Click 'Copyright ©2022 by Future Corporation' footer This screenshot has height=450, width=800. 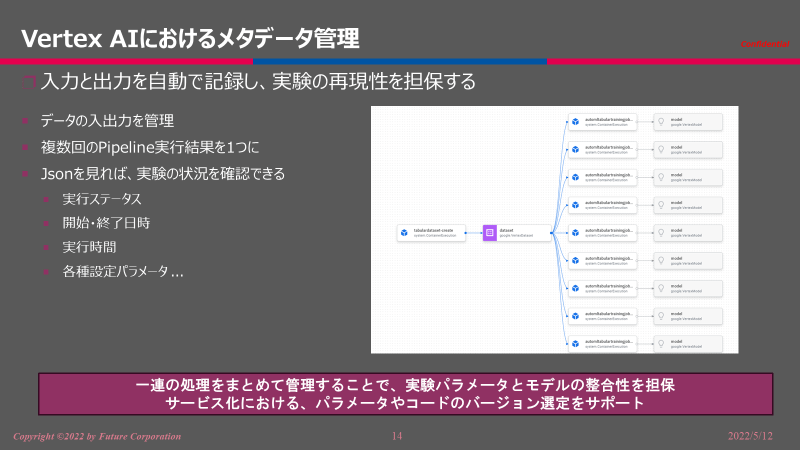point(97,436)
